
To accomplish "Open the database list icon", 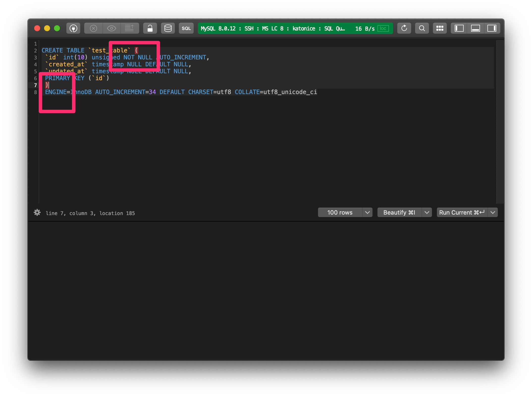I will [168, 28].
